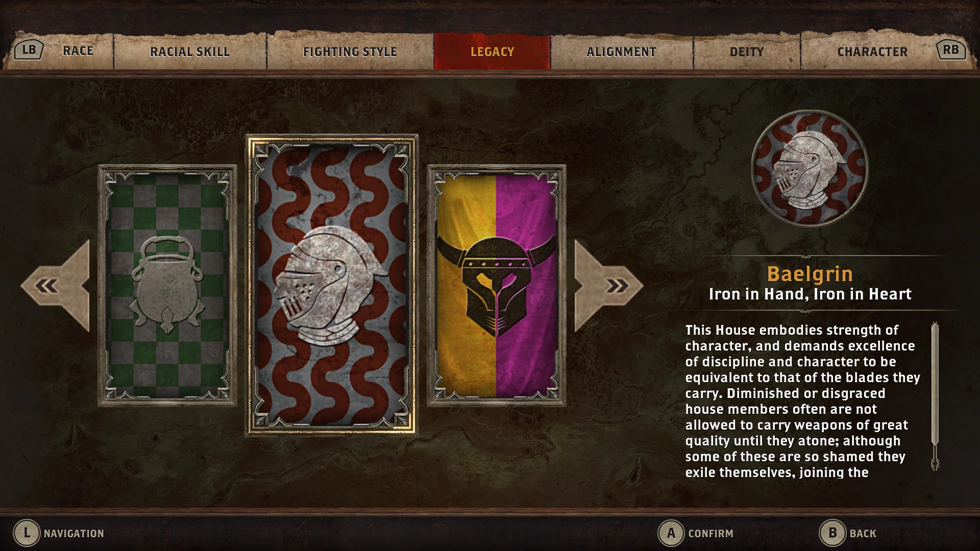Open the Race tab
980x551 pixels.
[78, 51]
